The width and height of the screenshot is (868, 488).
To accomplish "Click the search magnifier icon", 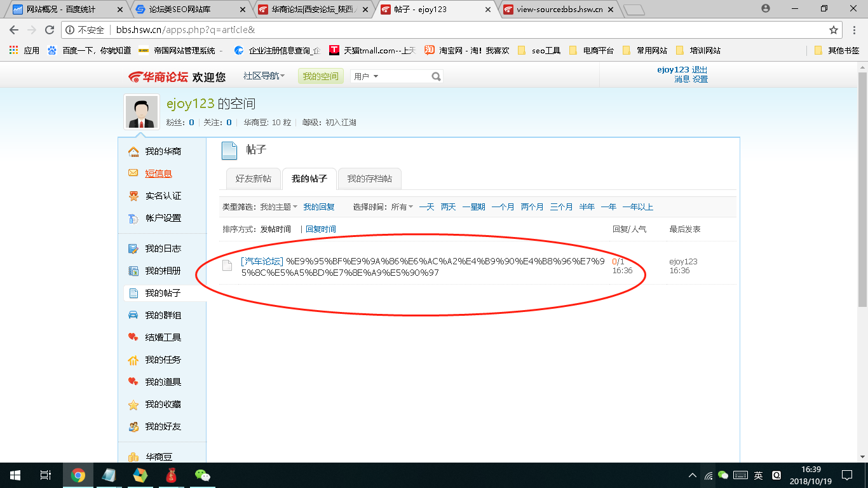I will (436, 76).
